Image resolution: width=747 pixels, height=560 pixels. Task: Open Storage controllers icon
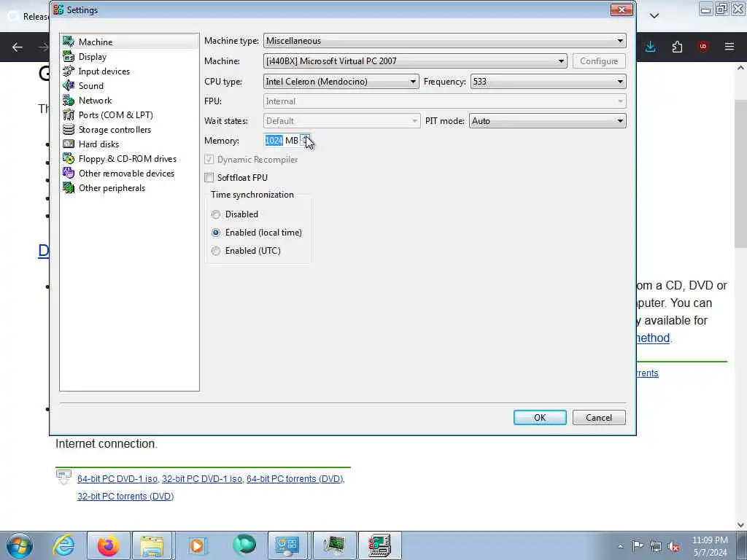click(x=69, y=130)
